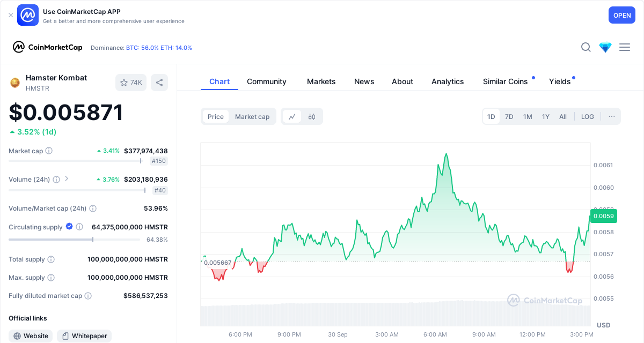644x343 pixels.
Task: Switch to the About tab
Action: [x=402, y=81]
